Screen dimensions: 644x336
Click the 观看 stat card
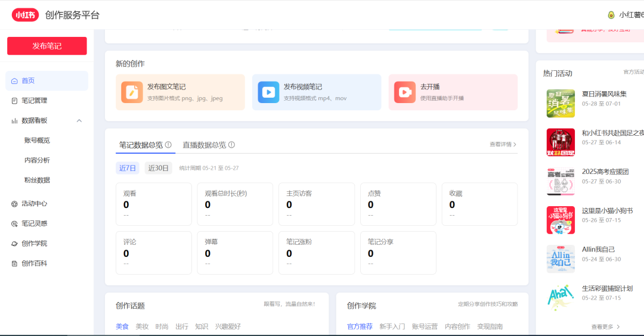click(154, 204)
